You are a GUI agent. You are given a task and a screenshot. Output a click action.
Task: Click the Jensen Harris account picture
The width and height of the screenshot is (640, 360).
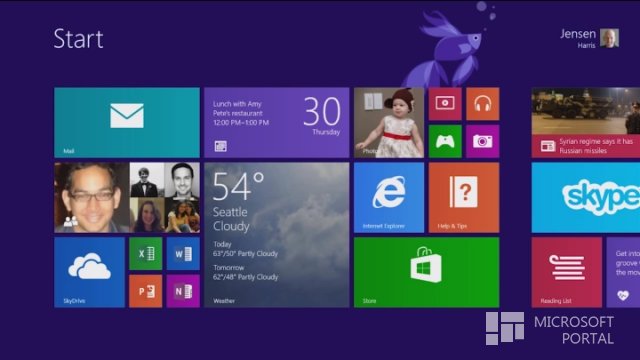[609, 38]
